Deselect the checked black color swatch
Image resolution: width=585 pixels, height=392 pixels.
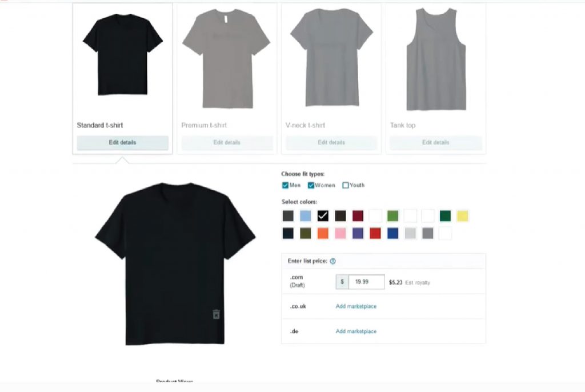[323, 216]
